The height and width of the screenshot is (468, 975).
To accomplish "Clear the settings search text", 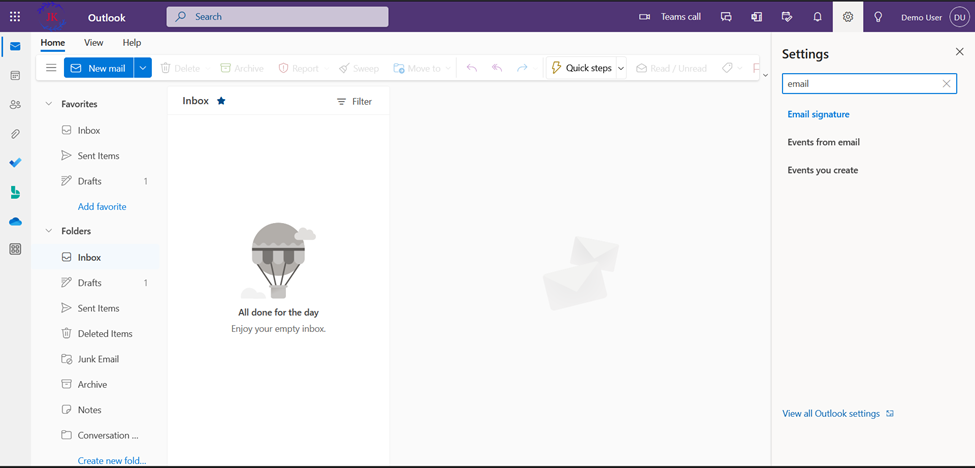I will coord(946,83).
